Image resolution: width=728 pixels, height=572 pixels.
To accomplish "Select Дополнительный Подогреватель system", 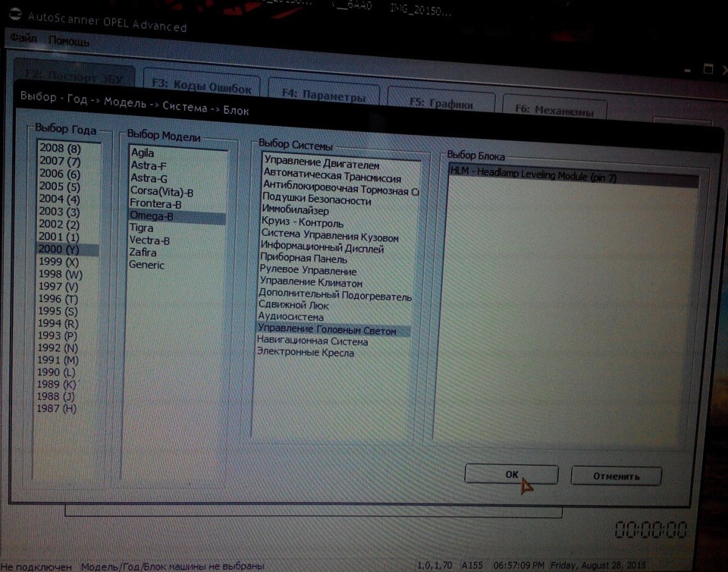I will click(335, 295).
